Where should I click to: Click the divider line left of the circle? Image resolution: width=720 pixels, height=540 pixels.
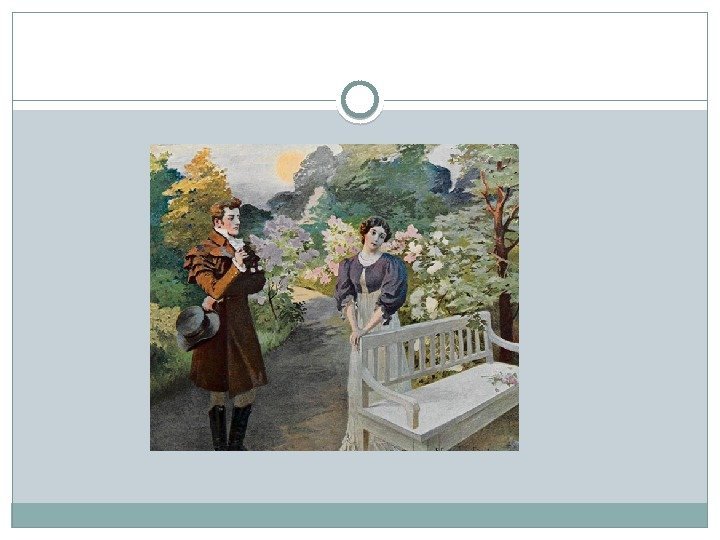pos(174,100)
